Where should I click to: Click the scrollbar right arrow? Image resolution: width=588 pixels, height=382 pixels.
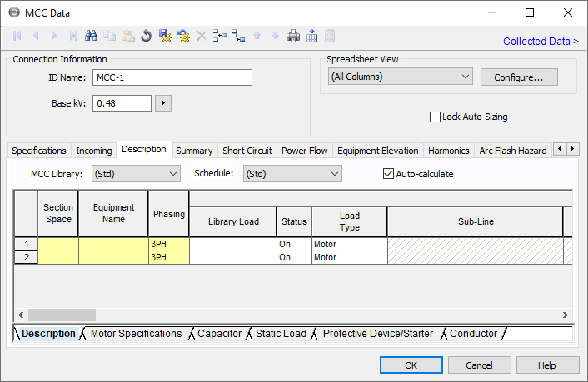pos(566,315)
